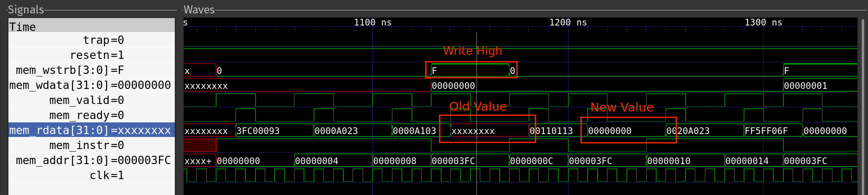Select the trap=0 signal row
This screenshot has width=868, height=195.
[92, 40]
